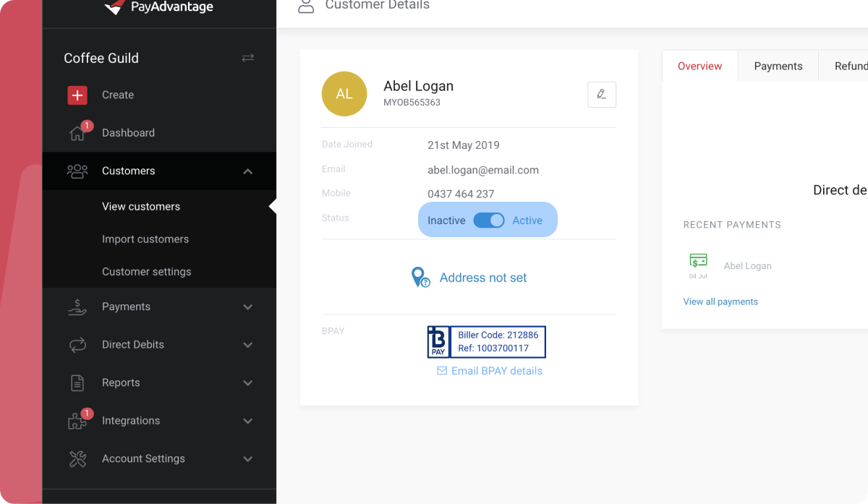Click the location pin address icon
The image size is (868, 504).
point(420,278)
